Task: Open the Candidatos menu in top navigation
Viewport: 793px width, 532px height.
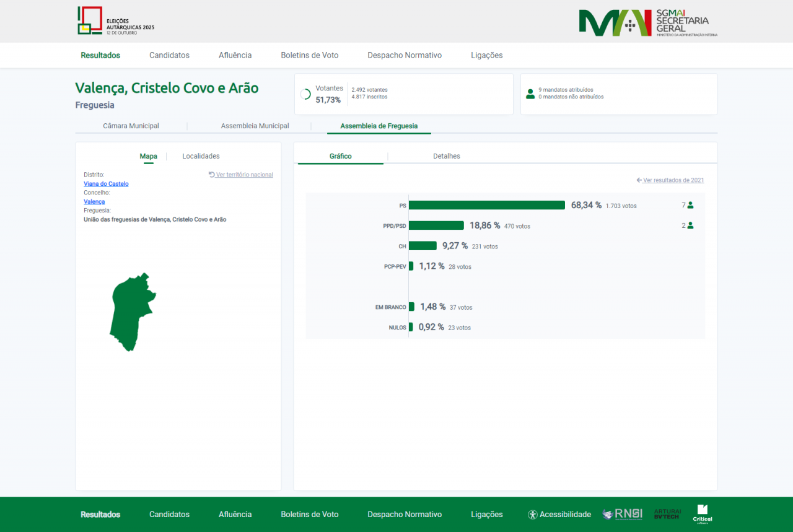Action: 169,55
